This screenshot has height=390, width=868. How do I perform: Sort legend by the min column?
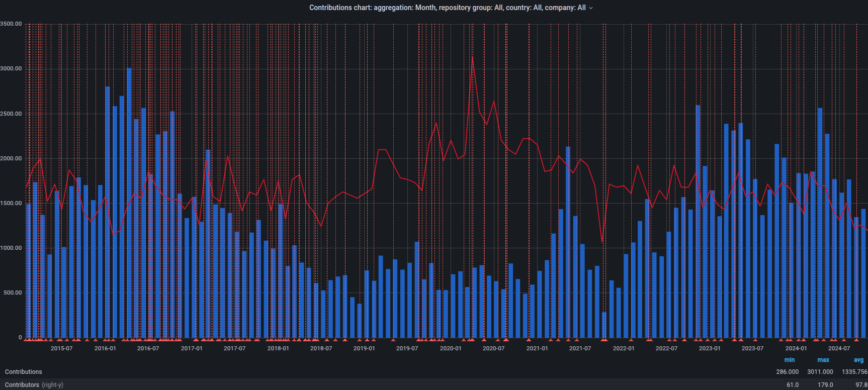coord(790,360)
